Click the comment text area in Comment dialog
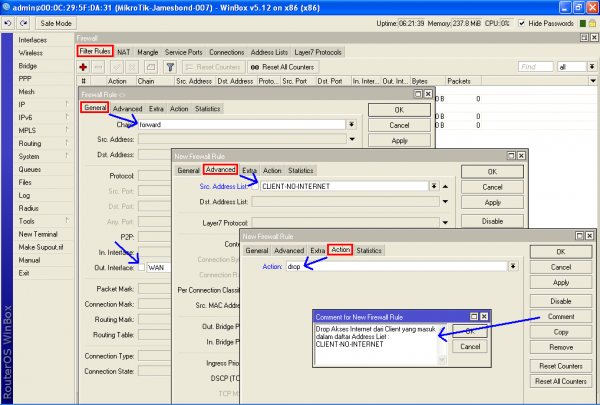600x405 pixels. (x=376, y=344)
